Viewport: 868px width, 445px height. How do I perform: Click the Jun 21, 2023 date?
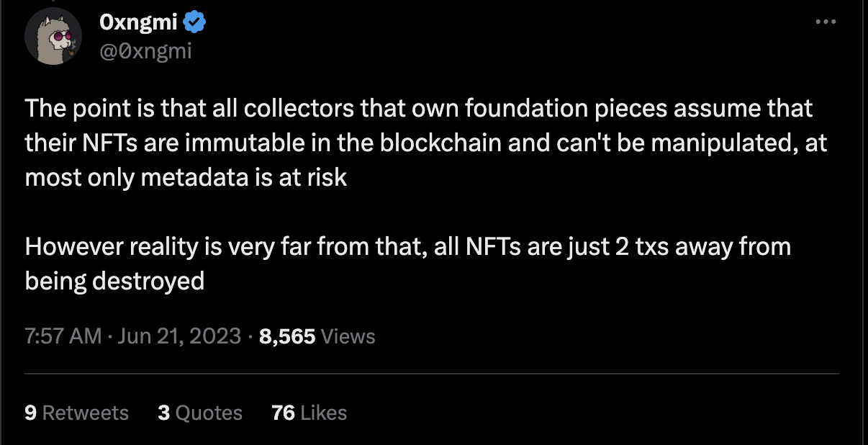pos(179,336)
